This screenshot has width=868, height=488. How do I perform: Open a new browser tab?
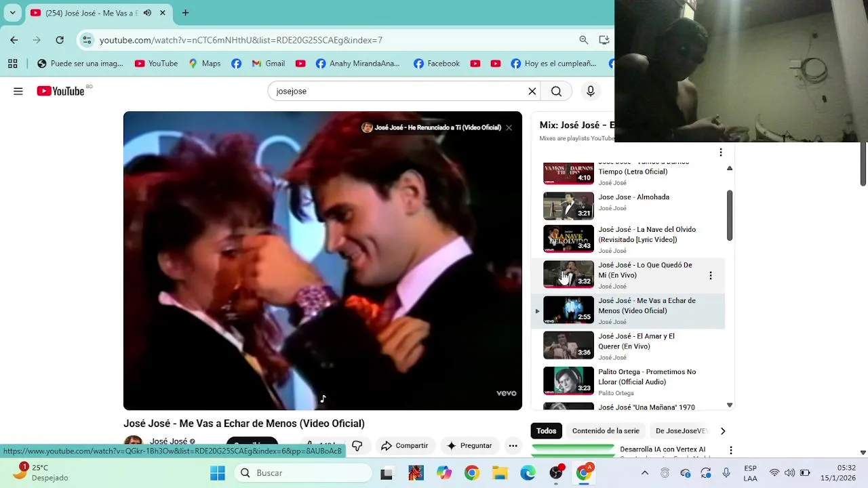185,13
